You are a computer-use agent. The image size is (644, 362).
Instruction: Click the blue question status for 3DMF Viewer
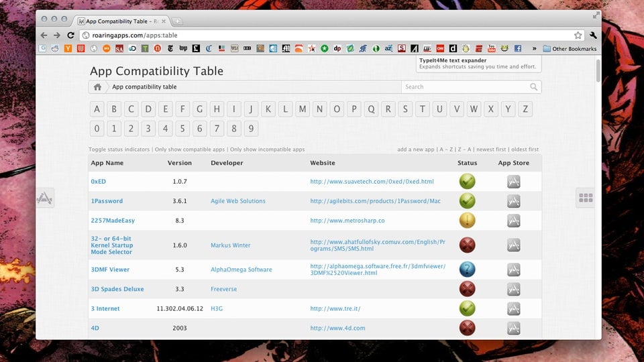point(468,269)
